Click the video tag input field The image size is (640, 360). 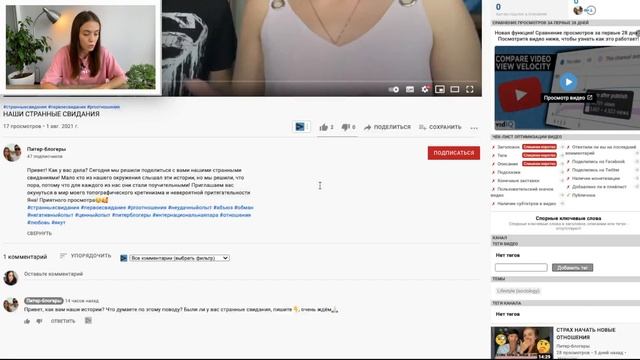pos(521,267)
